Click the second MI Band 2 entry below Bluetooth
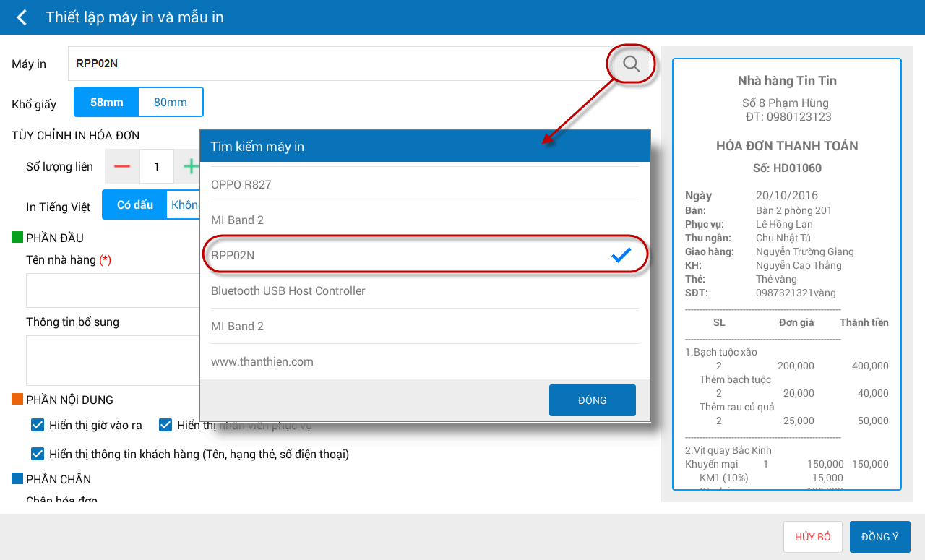925x560 pixels. point(425,326)
